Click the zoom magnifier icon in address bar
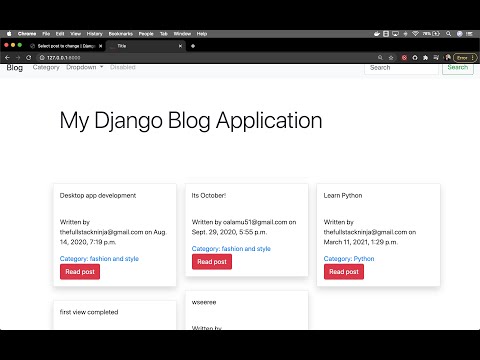 click(380, 58)
